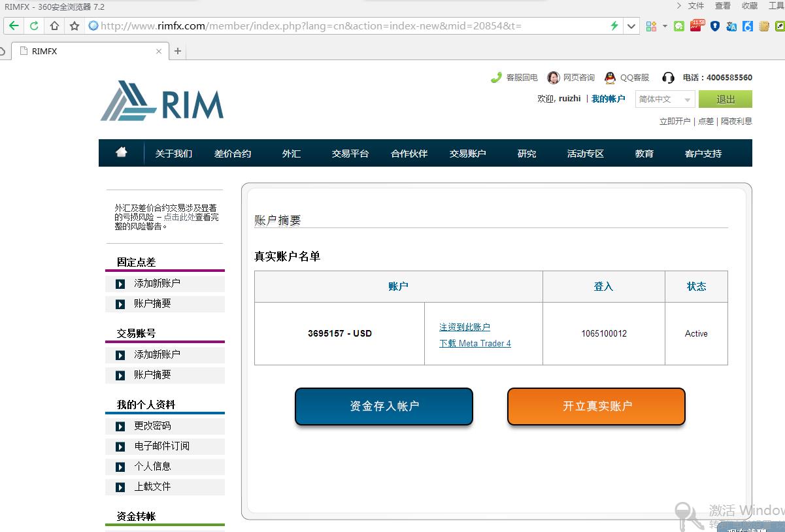Open the notebook extension icon
The height and width of the screenshot is (532, 785).
(763, 26)
